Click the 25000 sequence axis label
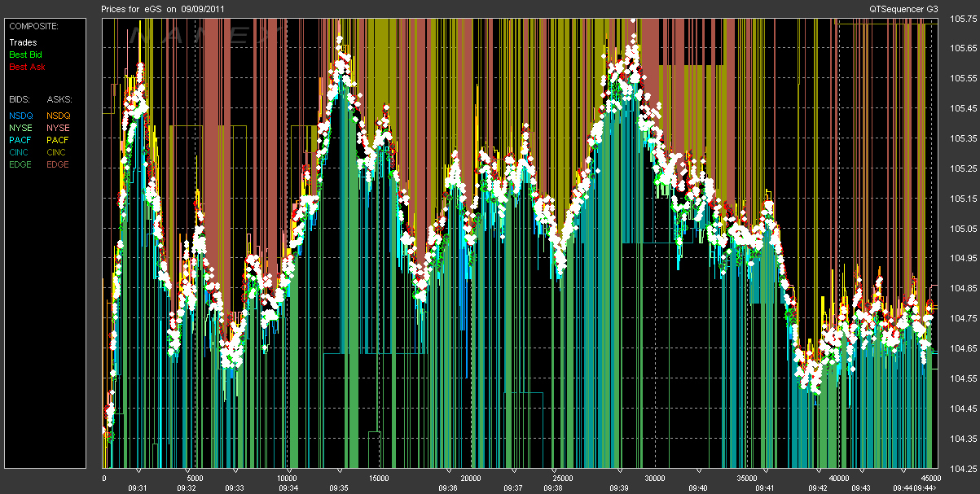Image resolution: width=980 pixels, height=494 pixels. tap(562, 478)
